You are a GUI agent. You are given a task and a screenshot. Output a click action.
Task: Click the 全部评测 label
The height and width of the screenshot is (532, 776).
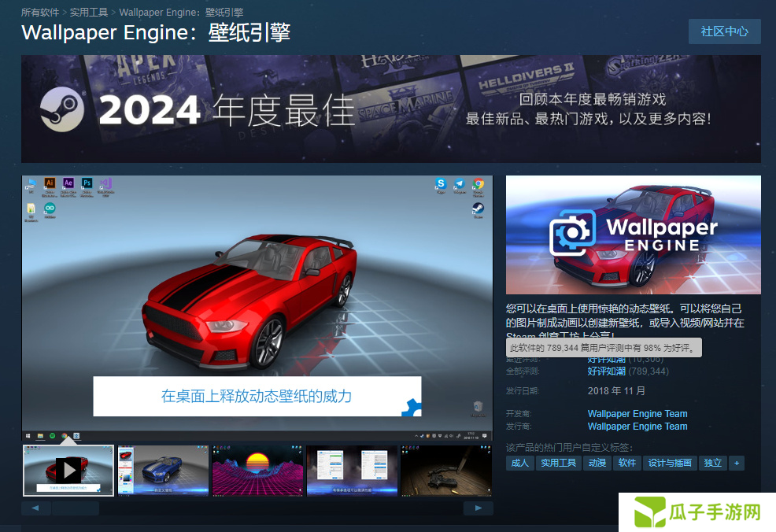(x=523, y=371)
